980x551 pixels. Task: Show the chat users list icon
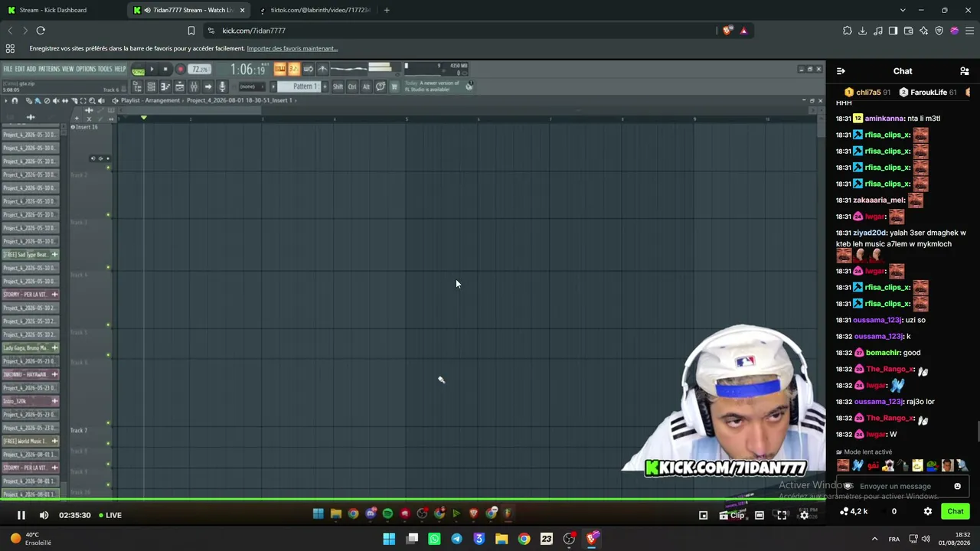[965, 71]
